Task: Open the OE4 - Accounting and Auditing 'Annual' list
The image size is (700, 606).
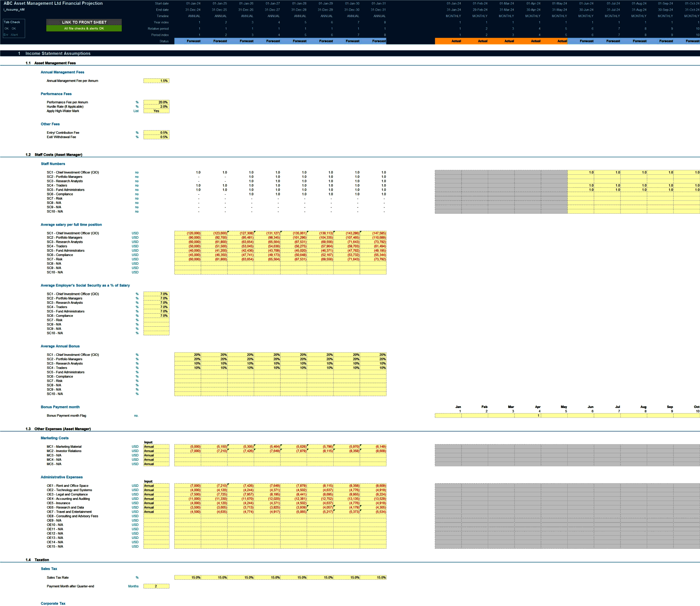Action: tap(156, 499)
